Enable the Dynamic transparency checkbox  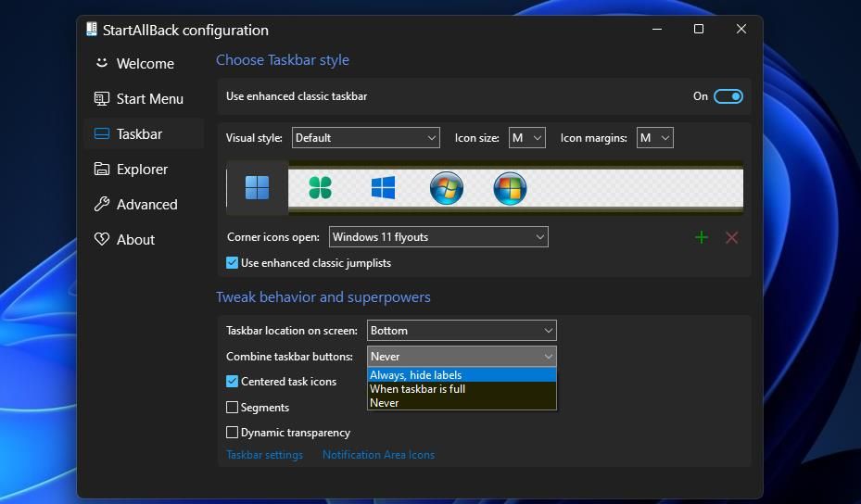(x=233, y=433)
